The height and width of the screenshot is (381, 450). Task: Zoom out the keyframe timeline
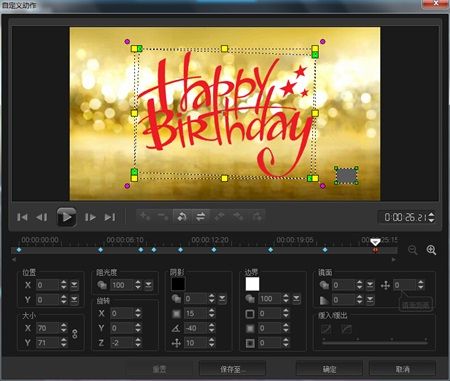(413, 250)
